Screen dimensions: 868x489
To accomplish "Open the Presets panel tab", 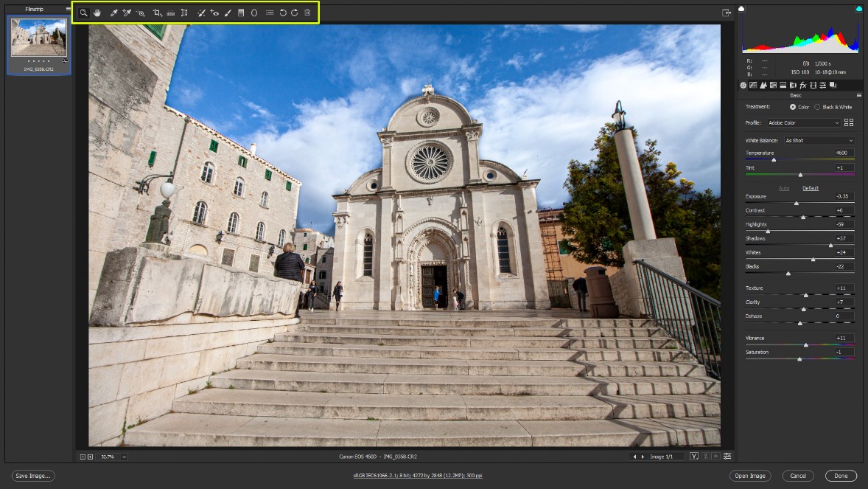I will click(822, 86).
